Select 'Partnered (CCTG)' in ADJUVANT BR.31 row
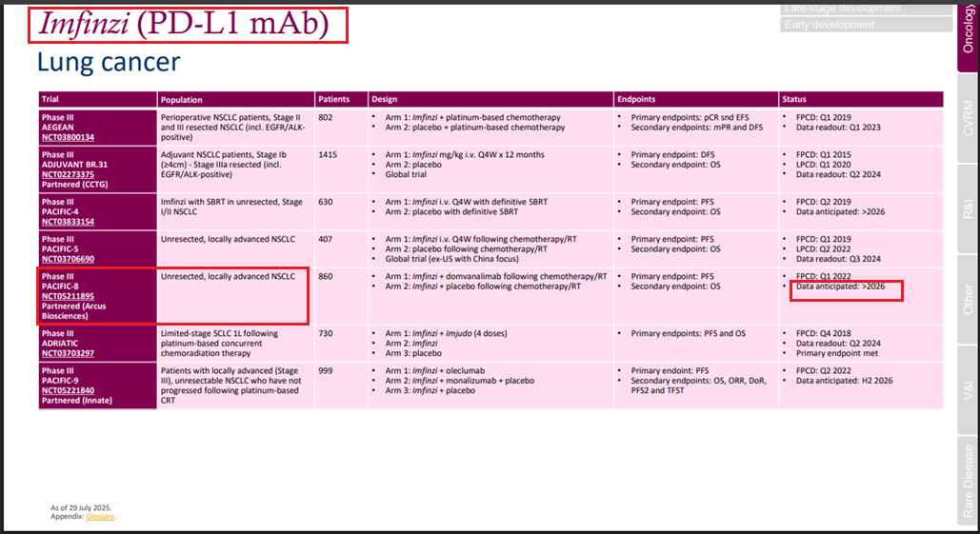 74,185
